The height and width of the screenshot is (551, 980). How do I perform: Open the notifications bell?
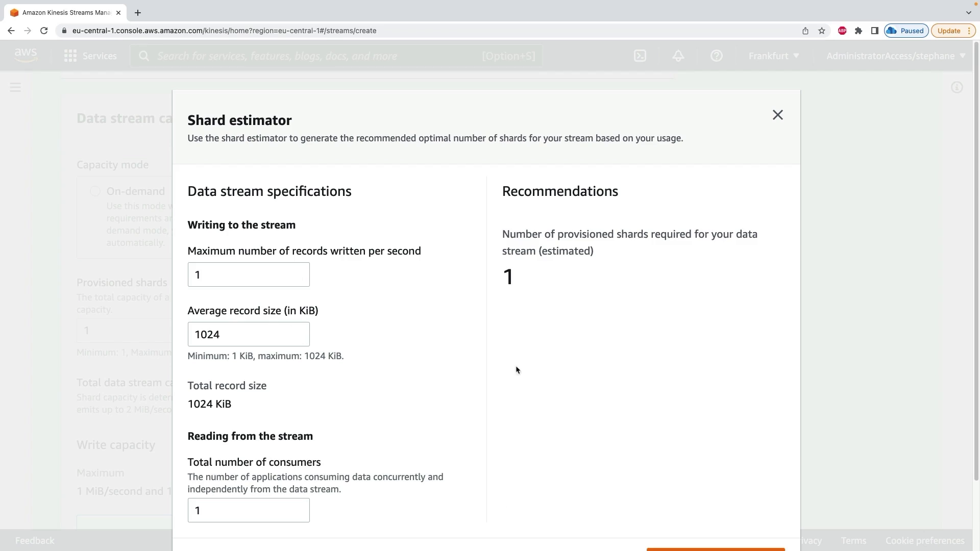click(678, 56)
